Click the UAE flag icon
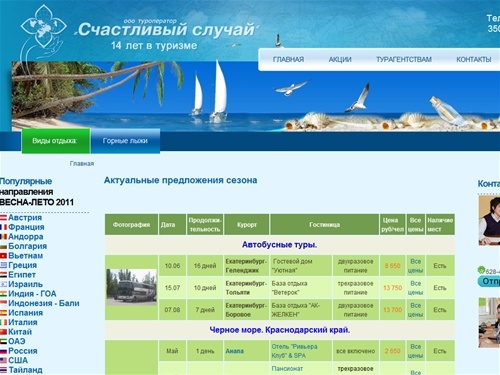The image size is (500, 375). click(x=3, y=341)
